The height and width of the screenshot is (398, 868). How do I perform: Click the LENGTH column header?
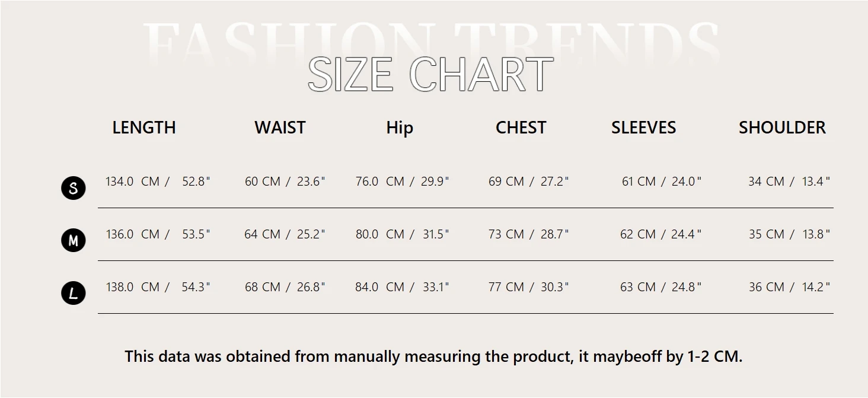[144, 128]
